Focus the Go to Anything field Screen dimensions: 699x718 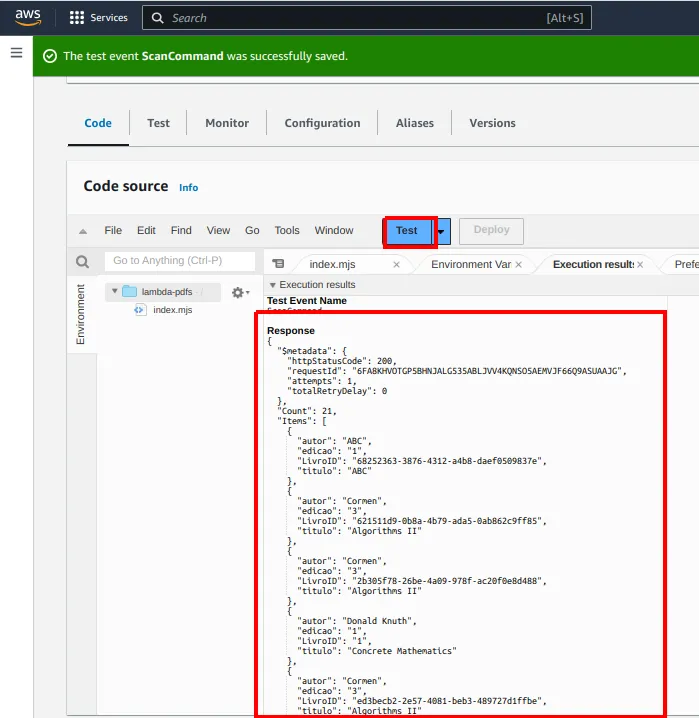pyautogui.click(x=179, y=261)
